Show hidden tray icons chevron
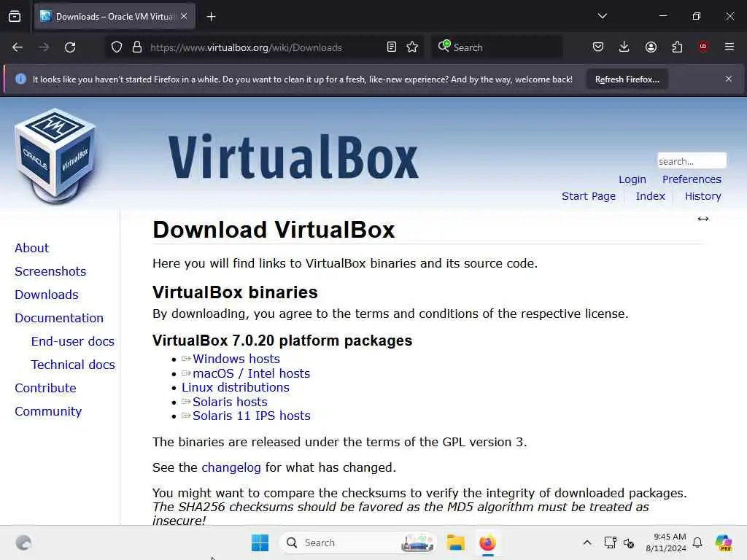The height and width of the screenshot is (560, 747). (x=587, y=542)
